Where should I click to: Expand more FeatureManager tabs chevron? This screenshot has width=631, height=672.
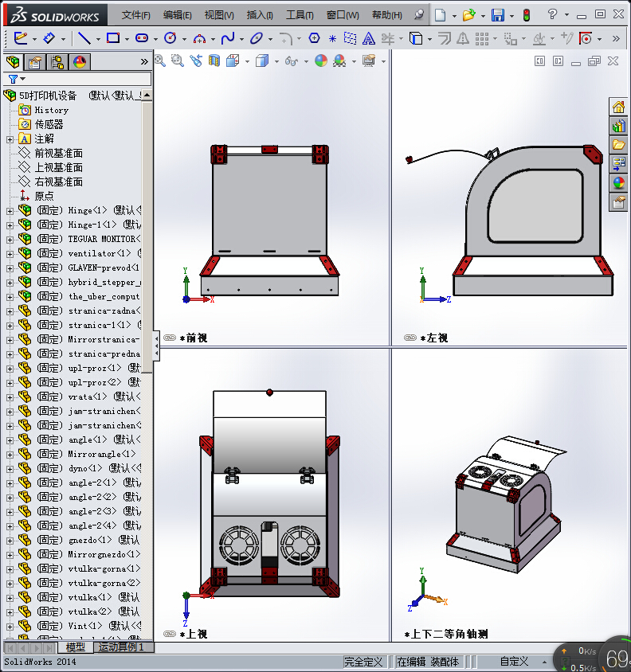tap(144, 62)
